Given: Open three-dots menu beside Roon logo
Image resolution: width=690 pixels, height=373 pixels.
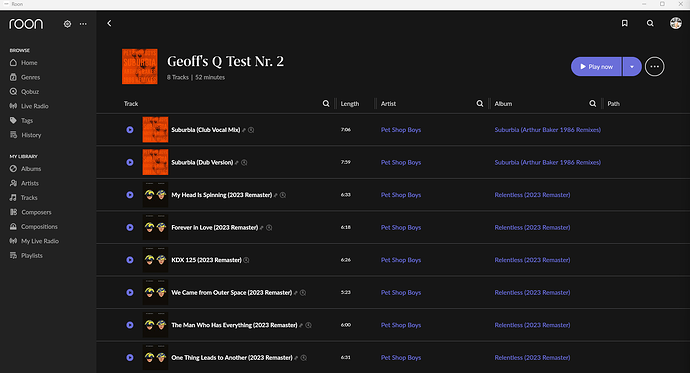Looking at the screenshot, I should 83,24.
